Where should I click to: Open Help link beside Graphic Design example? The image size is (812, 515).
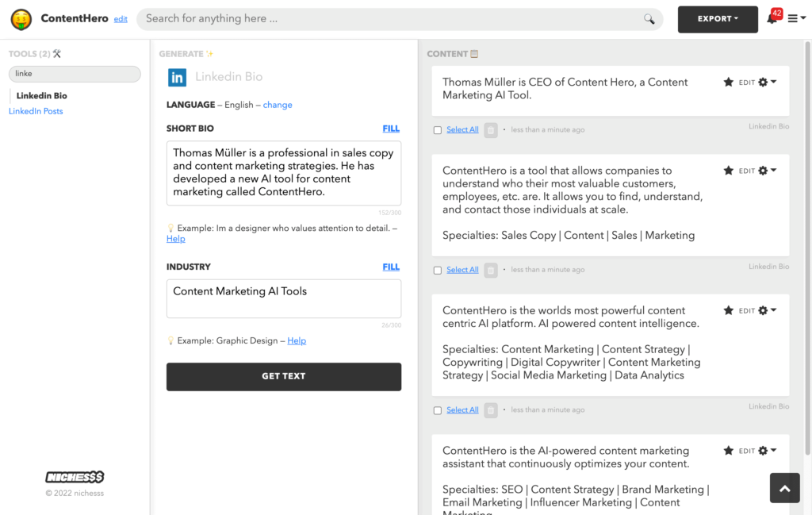297,340
